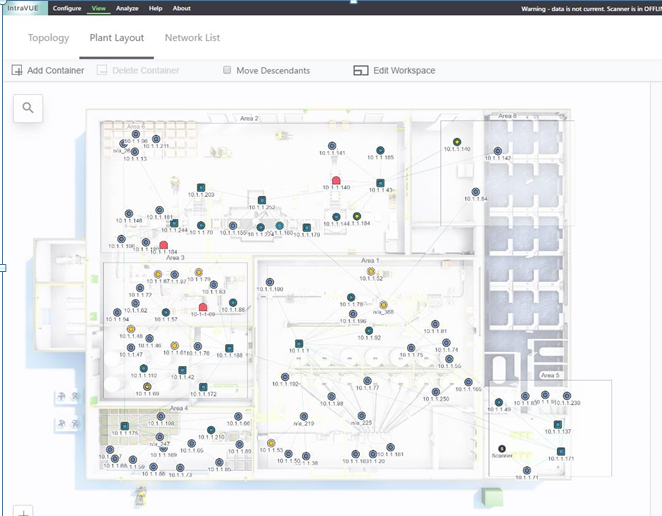Click the IntraVUE logo
Viewport: 662px width, 516px height.
click(x=23, y=8)
